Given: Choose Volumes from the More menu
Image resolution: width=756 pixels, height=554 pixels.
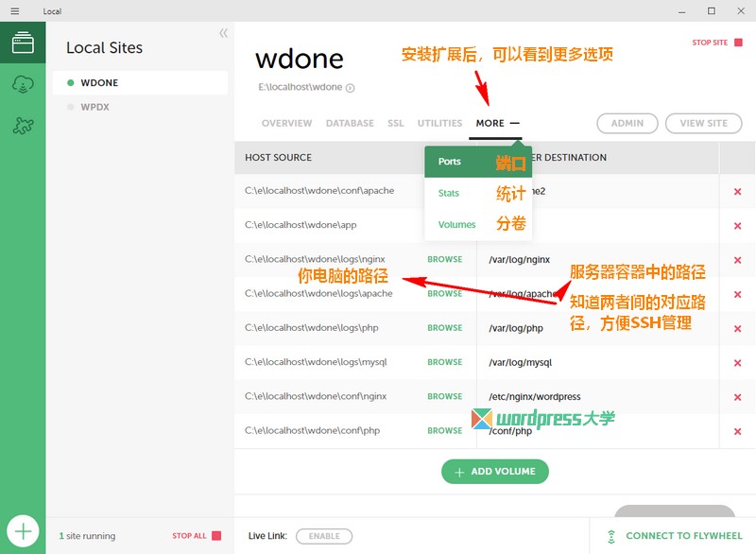Looking at the screenshot, I should (478, 224).
